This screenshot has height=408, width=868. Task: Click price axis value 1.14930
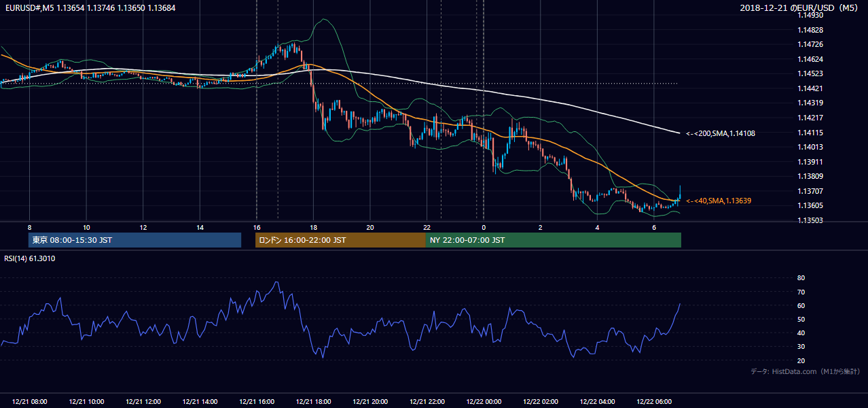click(811, 15)
